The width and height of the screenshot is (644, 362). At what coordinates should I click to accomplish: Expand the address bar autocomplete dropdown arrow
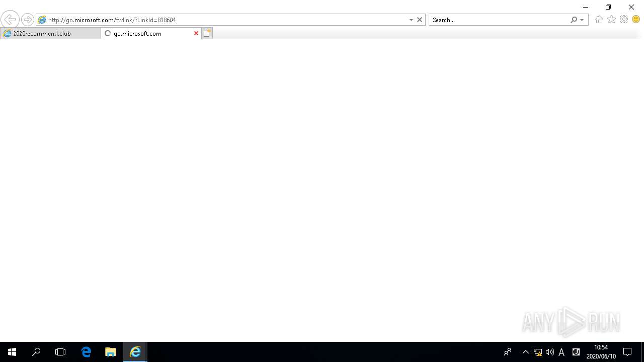411,20
